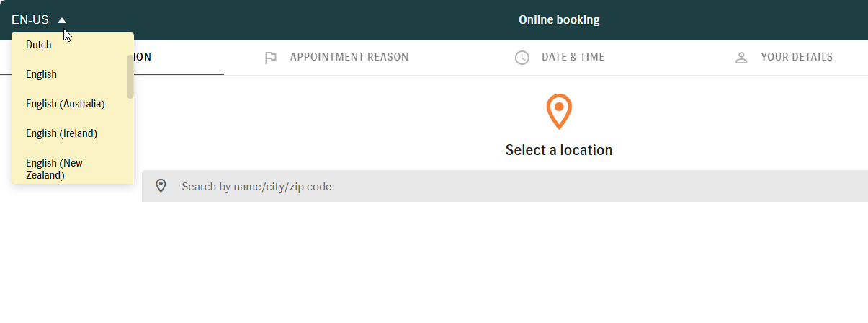Focus the search by name/city/zip code field

504,186
